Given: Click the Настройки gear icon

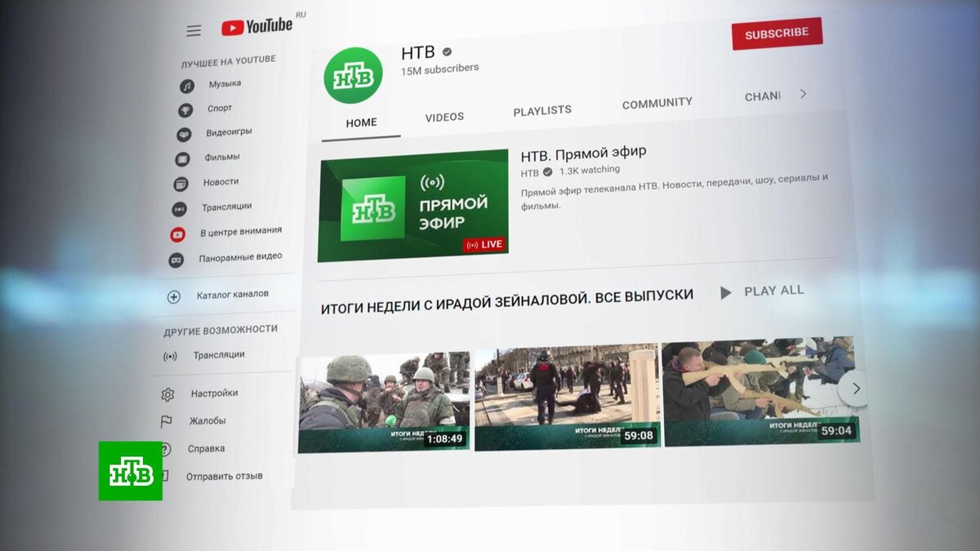Looking at the screenshot, I should point(167,395).
